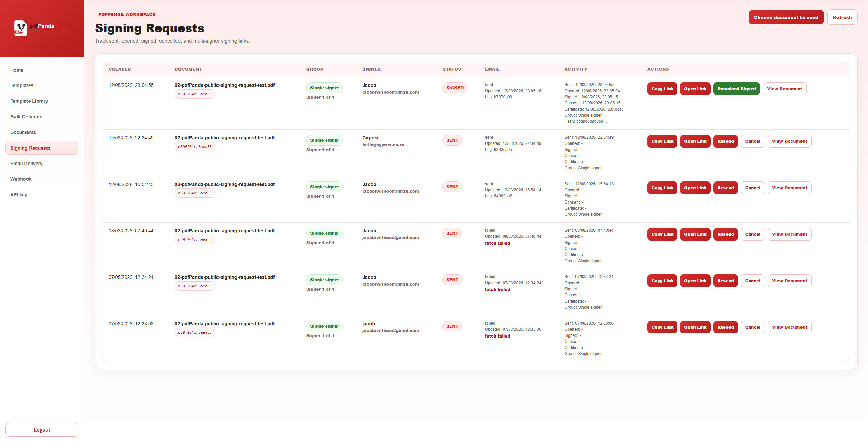The height and width of the screenshot is (441, 868).
Task: Click the CREATED column header
Action: [119, 69]
